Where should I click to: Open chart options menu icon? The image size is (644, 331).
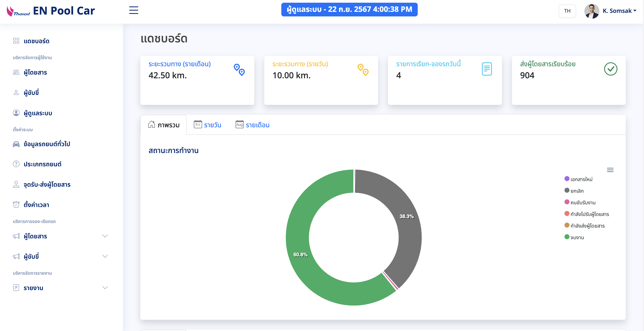[x=610, y=170]
